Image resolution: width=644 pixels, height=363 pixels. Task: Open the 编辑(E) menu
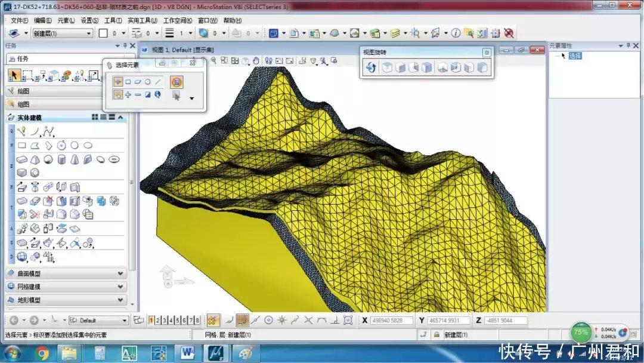(x=43, y=20)
